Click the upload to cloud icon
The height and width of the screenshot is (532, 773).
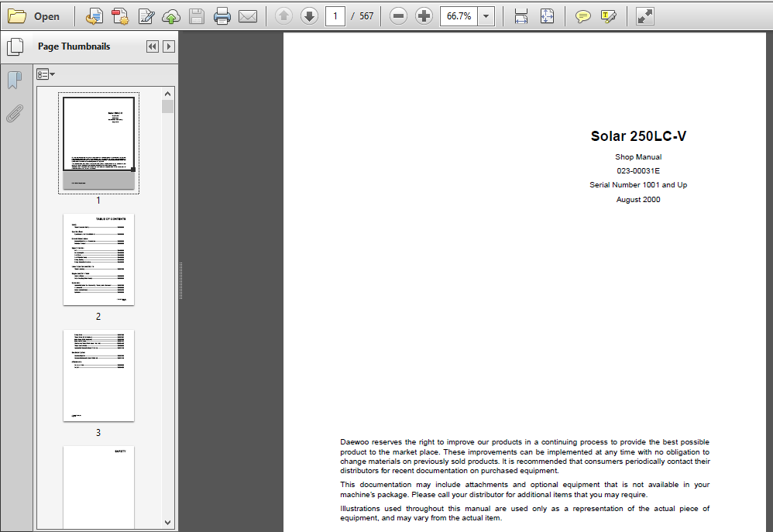[x=171, y=16]
